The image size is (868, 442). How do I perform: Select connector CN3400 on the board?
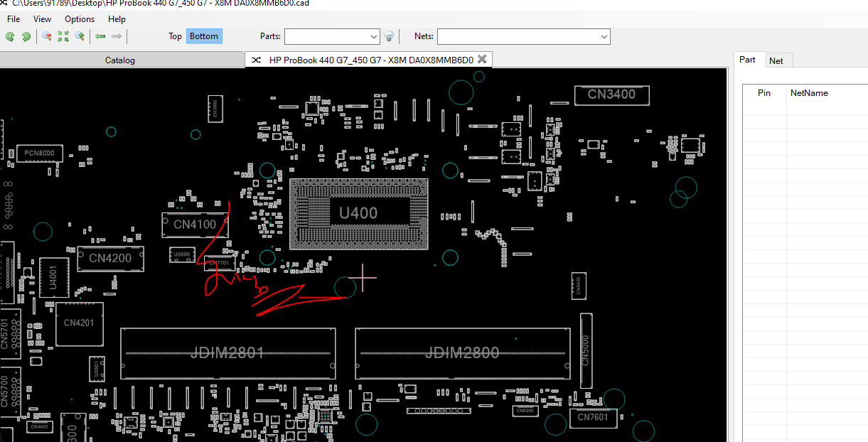pos(611,94)
